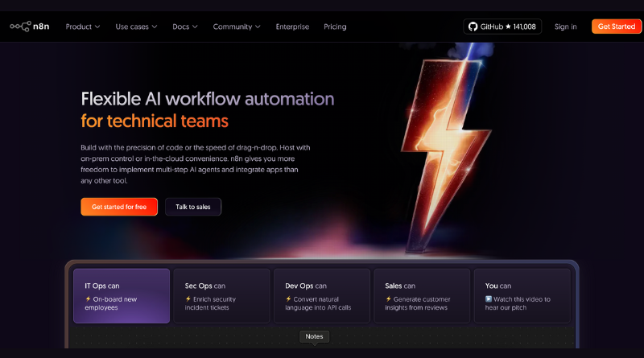Viewport: 644px width, 358px height.
Task: Click lightning icon beside Convert natural language
Action: coord(288,299)
